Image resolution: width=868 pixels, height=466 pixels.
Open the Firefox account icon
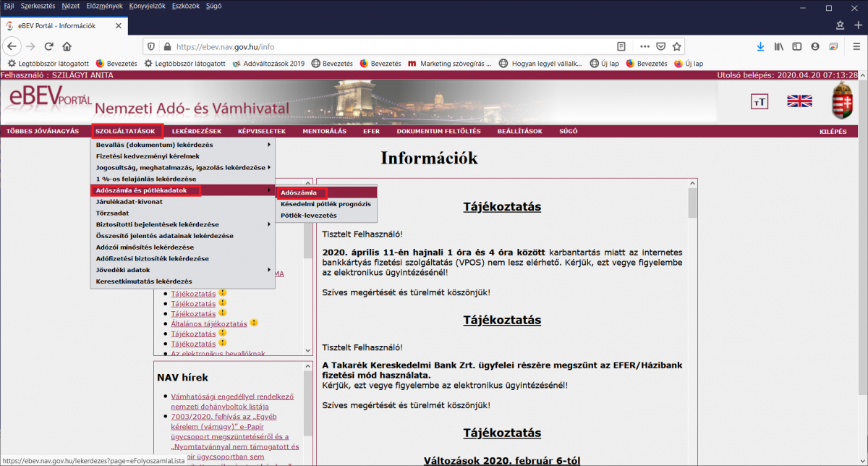click(815, 46)
